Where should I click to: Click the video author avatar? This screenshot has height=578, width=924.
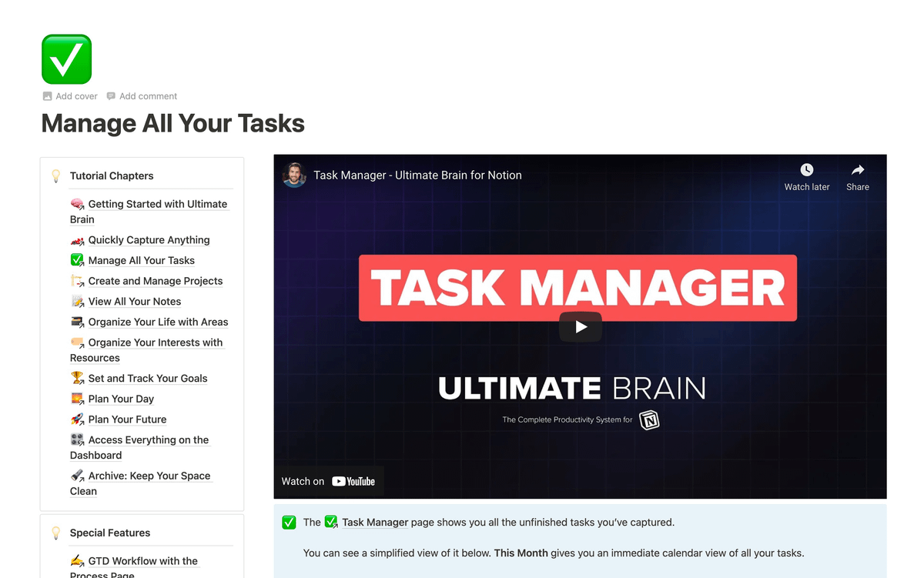point(294,175)
